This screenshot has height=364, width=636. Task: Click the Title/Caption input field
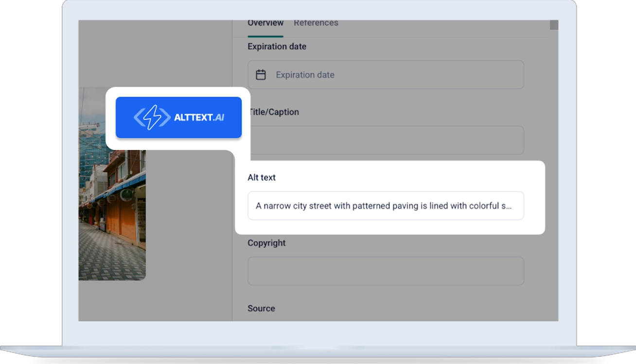point(387,140)
